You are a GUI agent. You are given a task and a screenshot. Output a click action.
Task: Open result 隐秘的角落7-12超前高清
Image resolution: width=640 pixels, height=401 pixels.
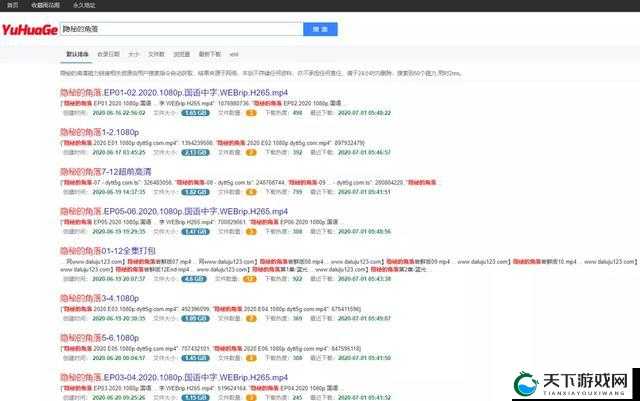tap(106, 172)
